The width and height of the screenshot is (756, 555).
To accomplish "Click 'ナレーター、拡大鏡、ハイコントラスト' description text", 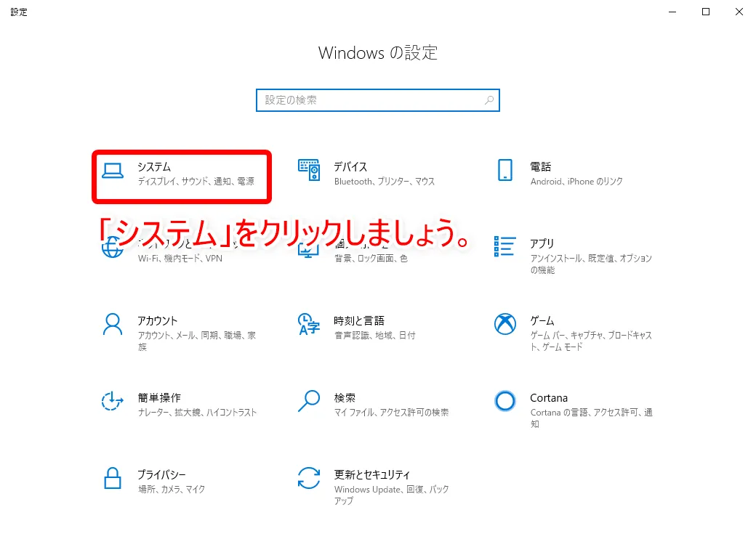I will click(x=197, y=413).
